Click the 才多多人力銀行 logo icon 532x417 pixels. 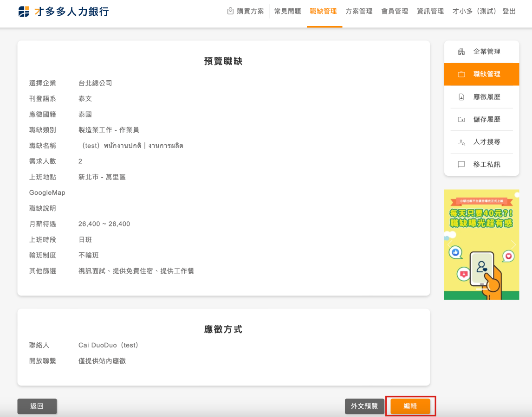(24, 12)
